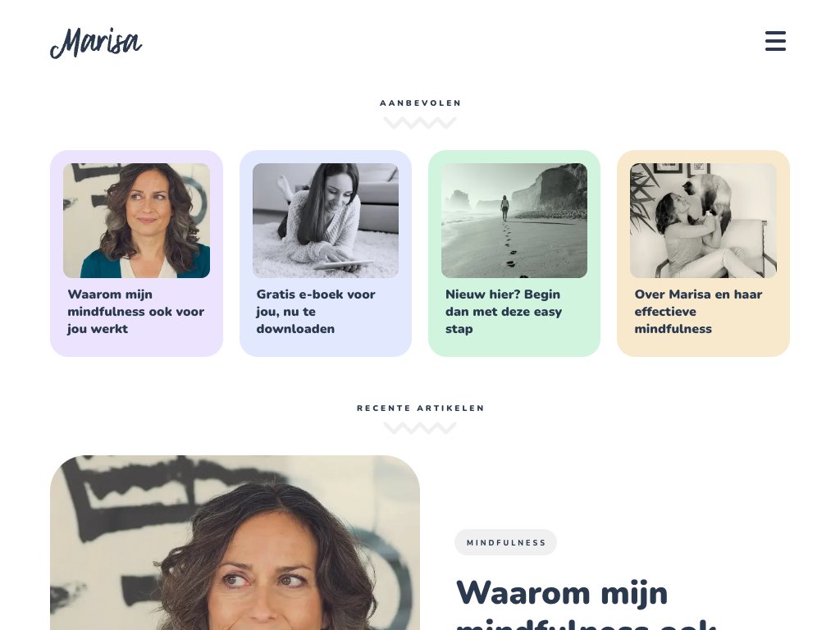This screenshot has width=840, height=630.
Task: Click the MINDFULNESS category tag
Action: pos(505,543)
